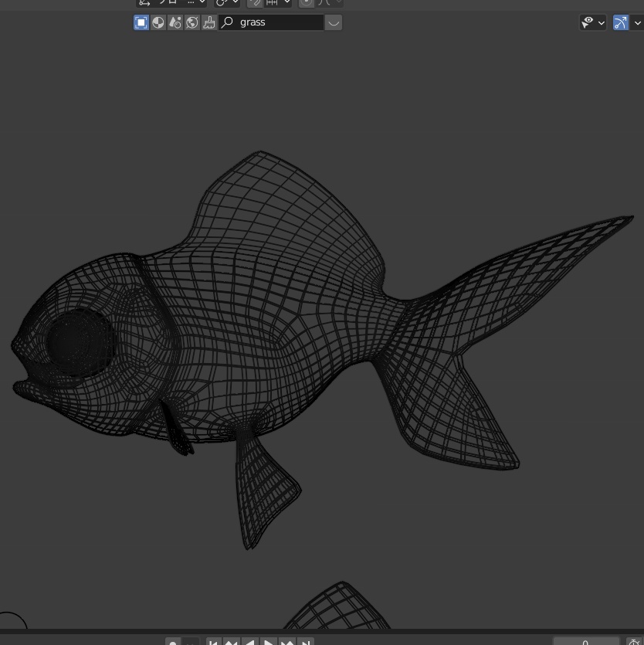Filter by Brush data-blocks (broom icon)
644x645 pixels.
pyautogui.click(x=208, y=22)
